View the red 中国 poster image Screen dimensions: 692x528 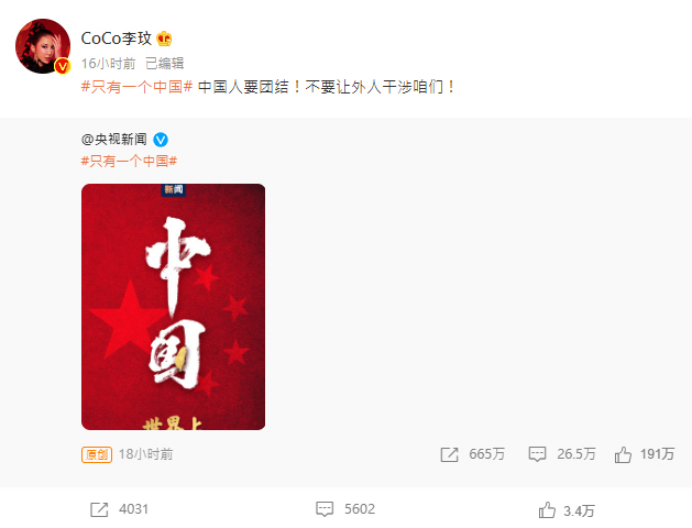(x=173, y=307)
